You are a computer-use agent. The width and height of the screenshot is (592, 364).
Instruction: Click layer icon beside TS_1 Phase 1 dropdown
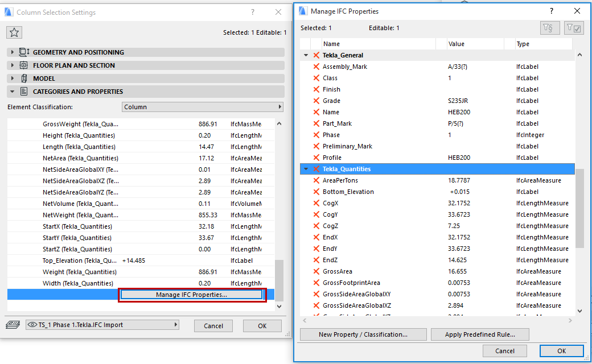[x=13, y=325]
